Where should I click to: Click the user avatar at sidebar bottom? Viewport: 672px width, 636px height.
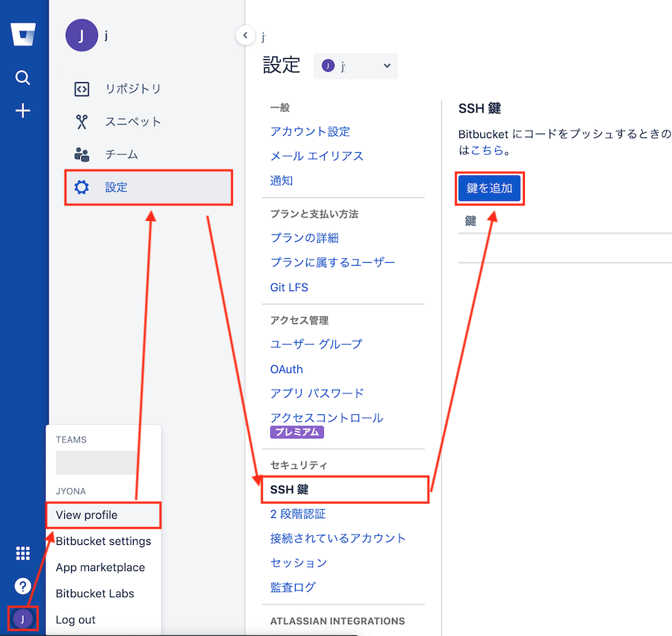(x=22, y=618)
